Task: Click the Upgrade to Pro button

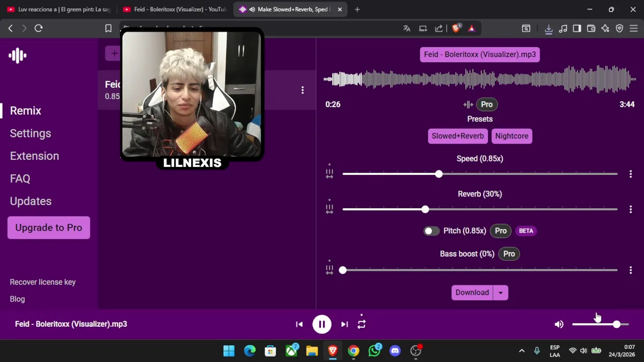Action: point(49,228)
